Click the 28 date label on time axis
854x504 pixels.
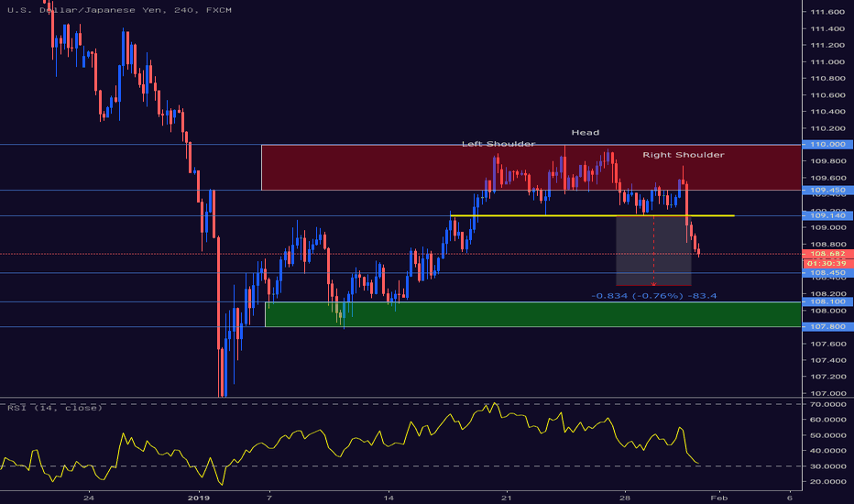pyautogui.click(x=625, y=498)
